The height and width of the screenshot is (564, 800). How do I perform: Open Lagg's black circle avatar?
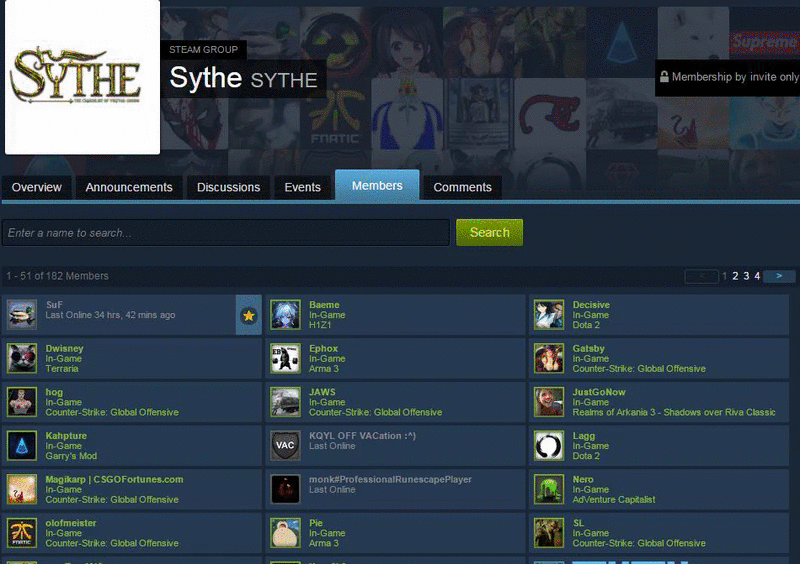pos(549,446)
